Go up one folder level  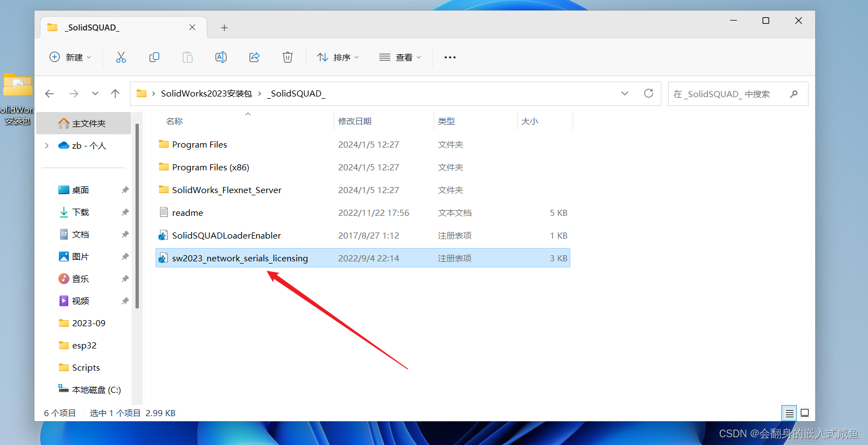pyautogui.click(x=115, y=94)
